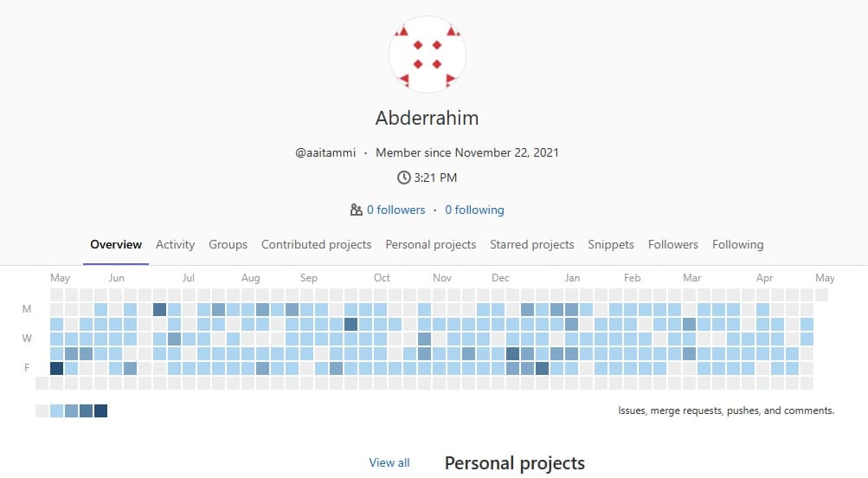Select the Followers tab

point(672,244)
